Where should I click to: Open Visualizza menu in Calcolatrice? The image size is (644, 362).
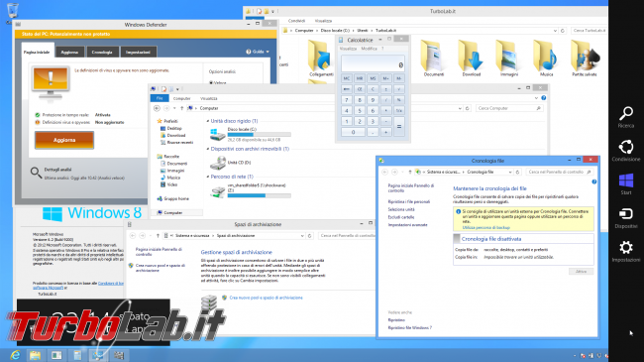click(348, 49)
